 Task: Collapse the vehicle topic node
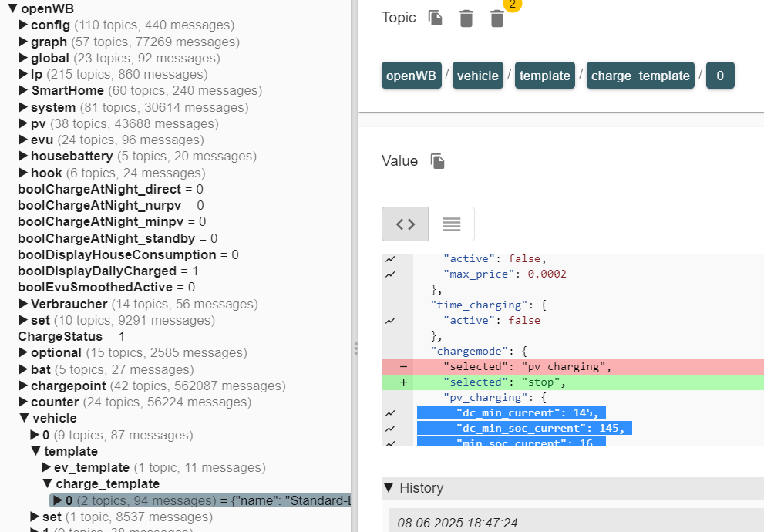pos(25,418)
